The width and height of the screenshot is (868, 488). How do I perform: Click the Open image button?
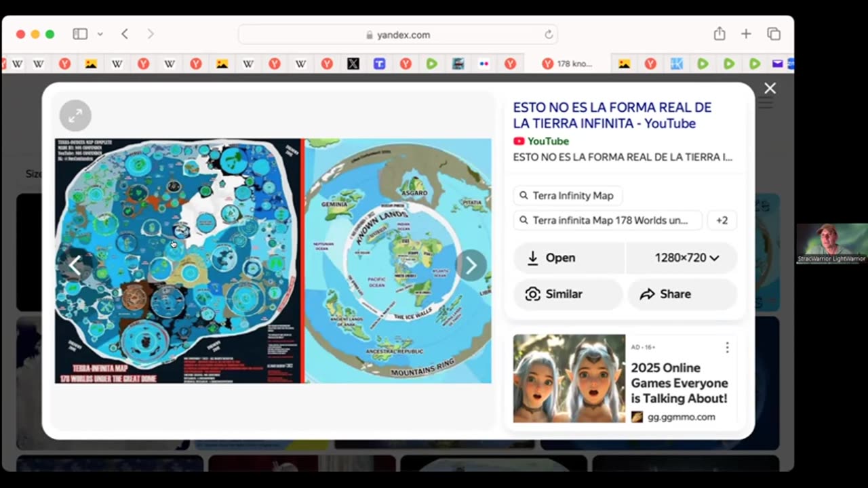point(569,258)
